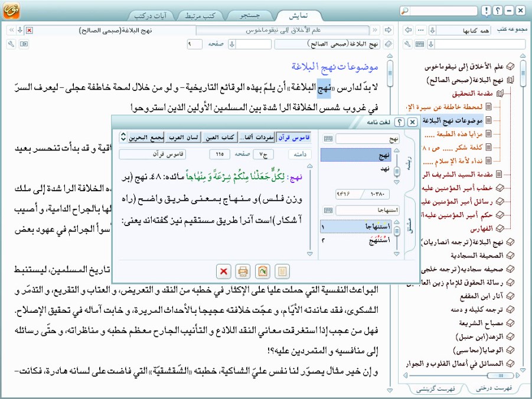Screen dimensions: 532x399
Task: Collapse the مقدمة التحقيق tree node
Action: point(500,94)
